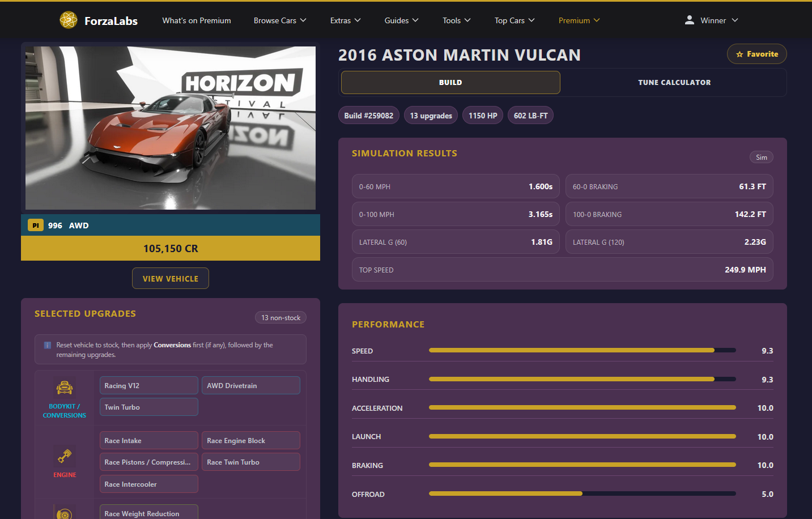
Task: Click the 1150 HP chip
Action: [x=483, y=116]
